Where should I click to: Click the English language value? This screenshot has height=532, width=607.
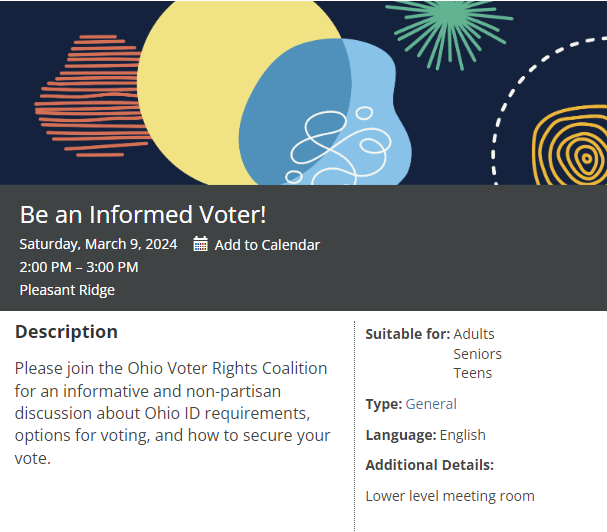click(x=462, y=435)
